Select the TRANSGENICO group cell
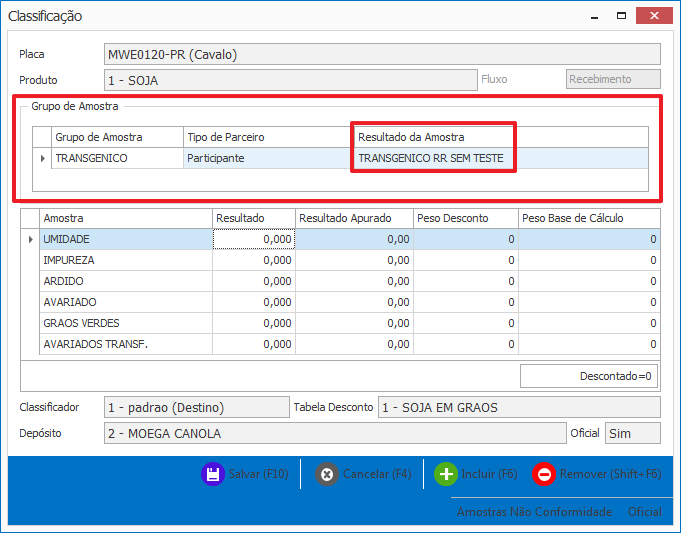This screenshot has width=681, height=533. point(117,158)
